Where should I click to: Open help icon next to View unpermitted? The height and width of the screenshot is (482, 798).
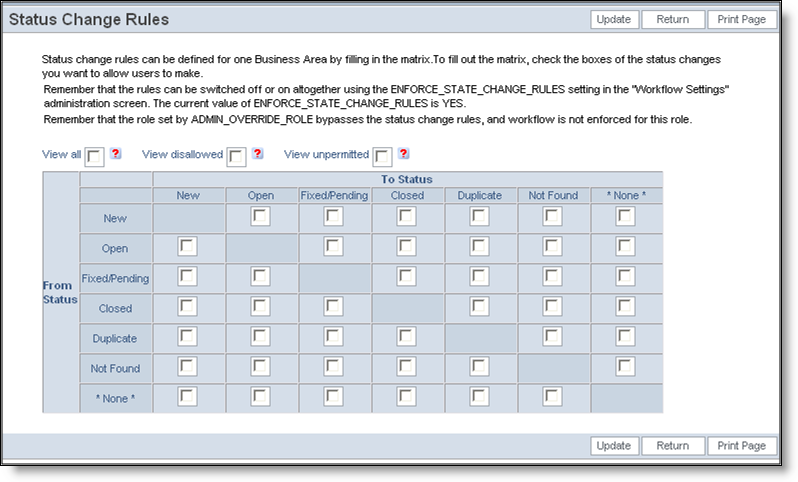[404, 153]
